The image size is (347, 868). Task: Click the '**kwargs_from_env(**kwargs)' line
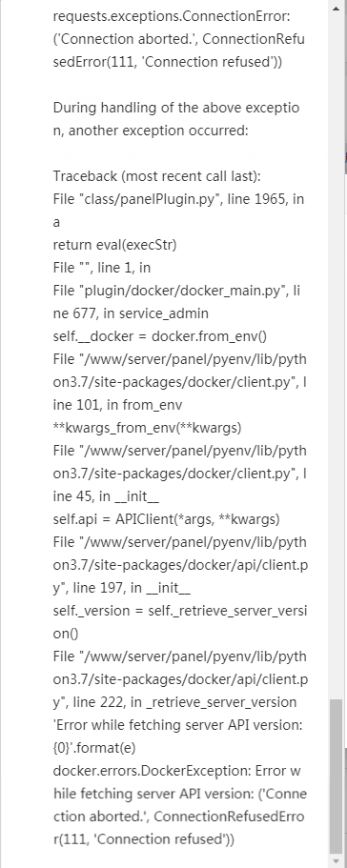tap(147, 428)
